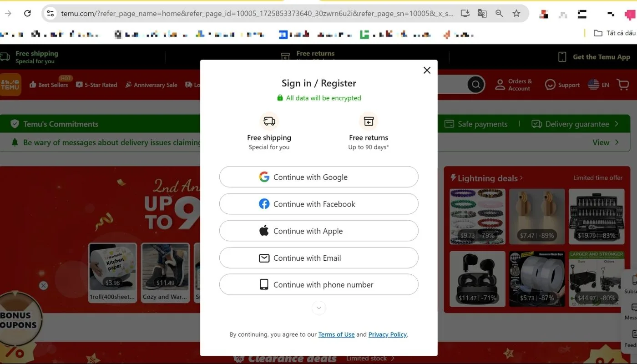Image resolution: width=637 pixels, height=364 pixels.
Task: Close the Sign in / Register dialog
Action: 427,70
